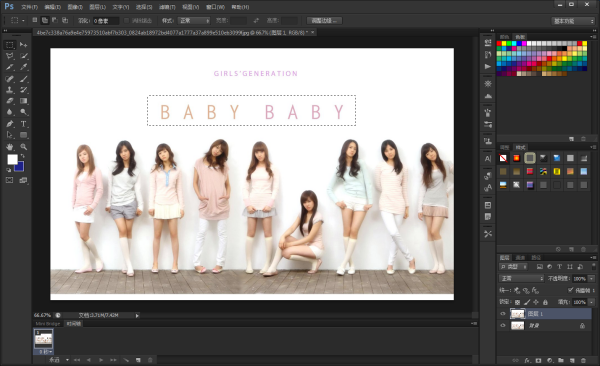
Task: Create a new layer group
Action: (x=561, y=361)
